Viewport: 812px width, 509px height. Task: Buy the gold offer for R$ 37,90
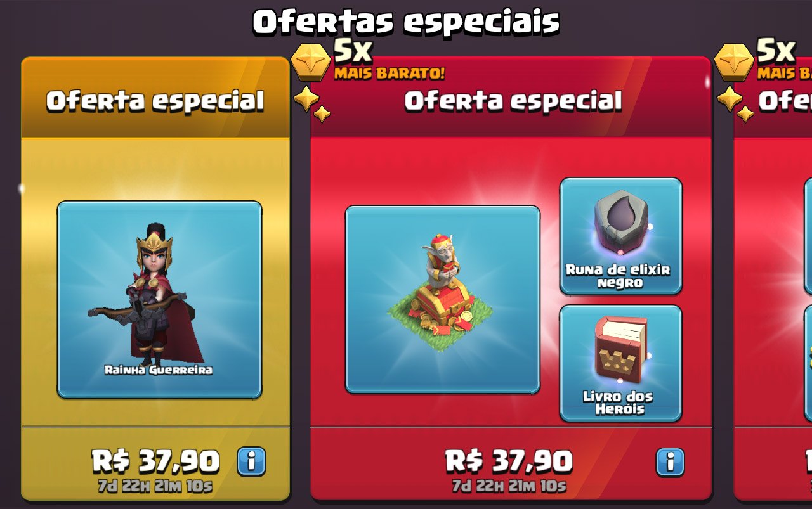pyautogui.click(x=156, y=461)
